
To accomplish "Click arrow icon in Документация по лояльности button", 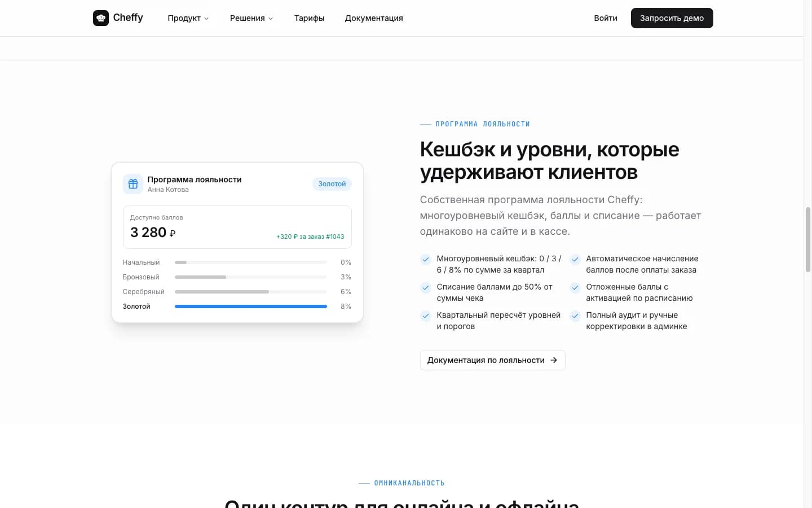I will [x=554, y=360].
